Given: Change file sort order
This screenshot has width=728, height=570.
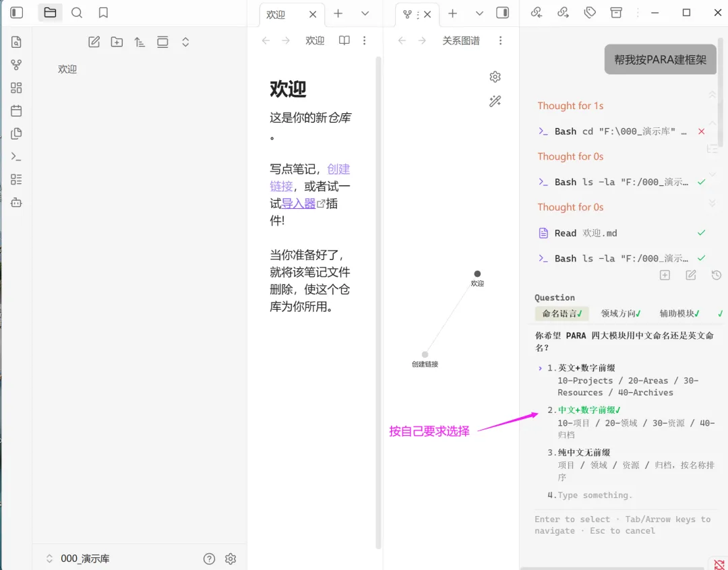Looking at the screenshot, I should [140, 42].
